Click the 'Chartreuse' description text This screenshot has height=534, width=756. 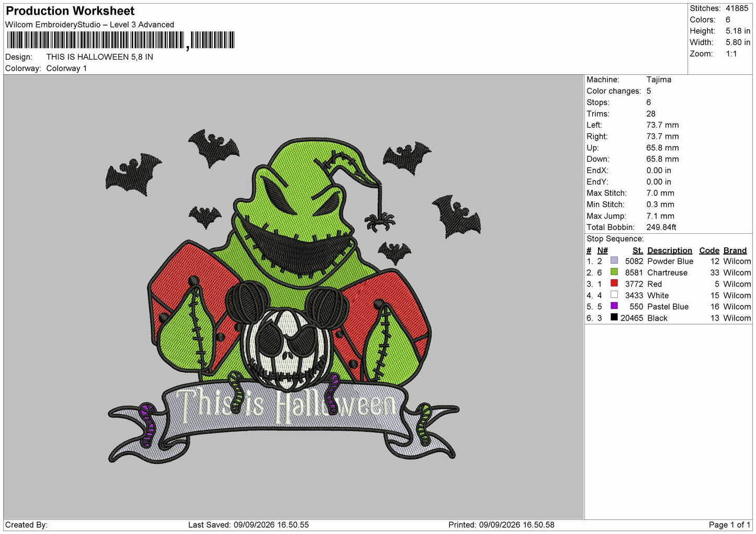(667, 272)
